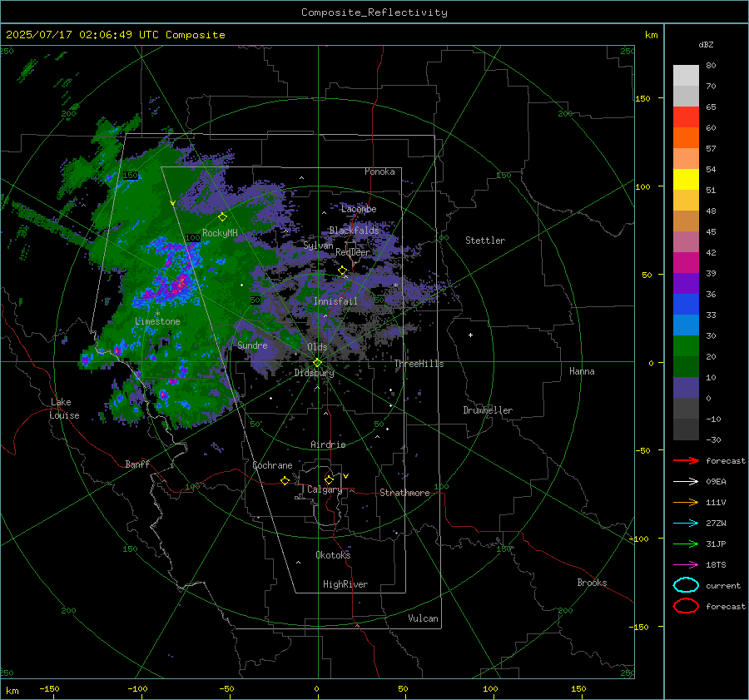Click the 18TS legend text
The height and width of the screenshot is (700, 749).
click(716, 565)
